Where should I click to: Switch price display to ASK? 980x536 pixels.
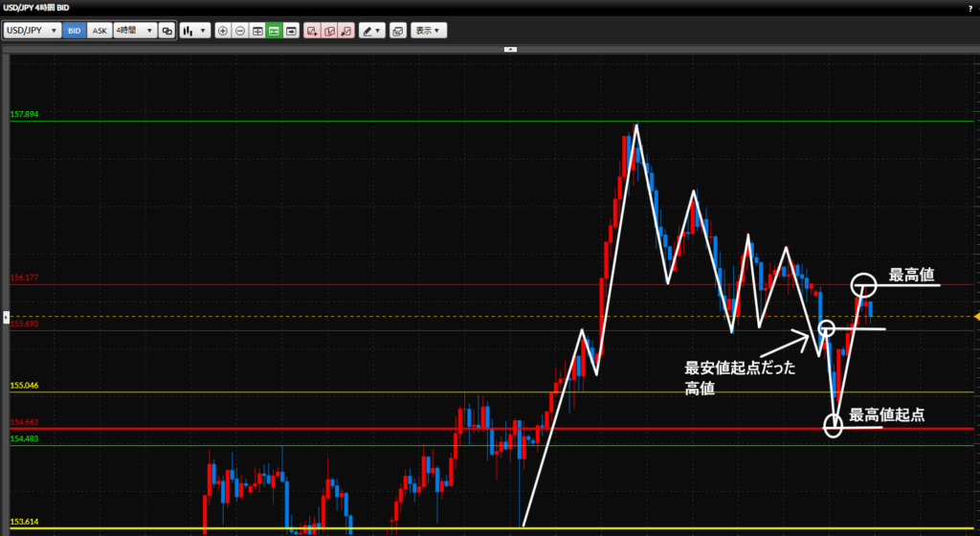100,31
